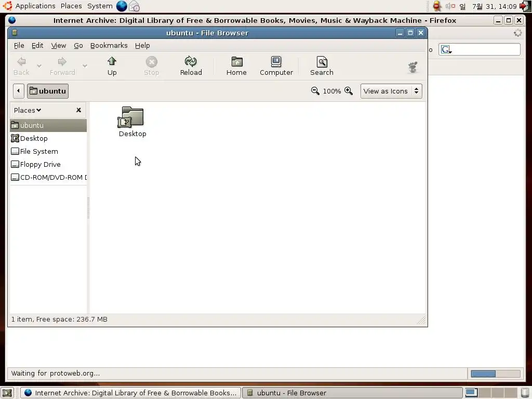Screen dimensions: 532x399
Task: Switch to the Firefox taskbar button
Action: 130,393
